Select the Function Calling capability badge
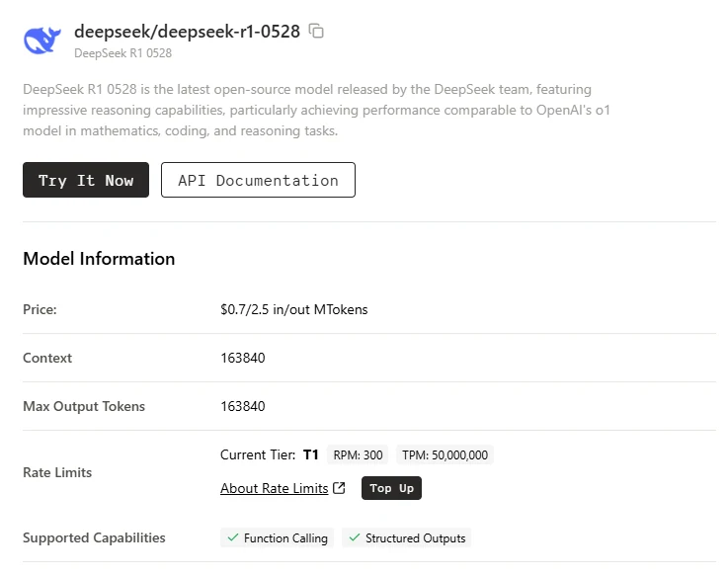The height and width of the screenshot is (576, 728). click(x=278, y=537)
